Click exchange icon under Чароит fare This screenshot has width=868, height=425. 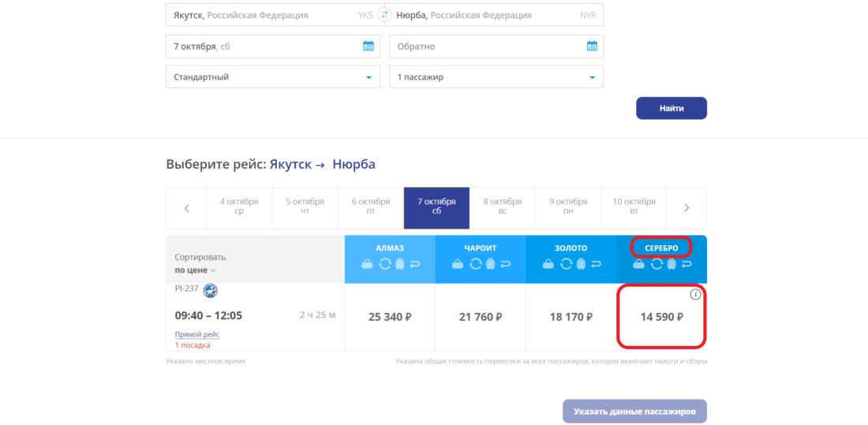(x=475, y=264)
